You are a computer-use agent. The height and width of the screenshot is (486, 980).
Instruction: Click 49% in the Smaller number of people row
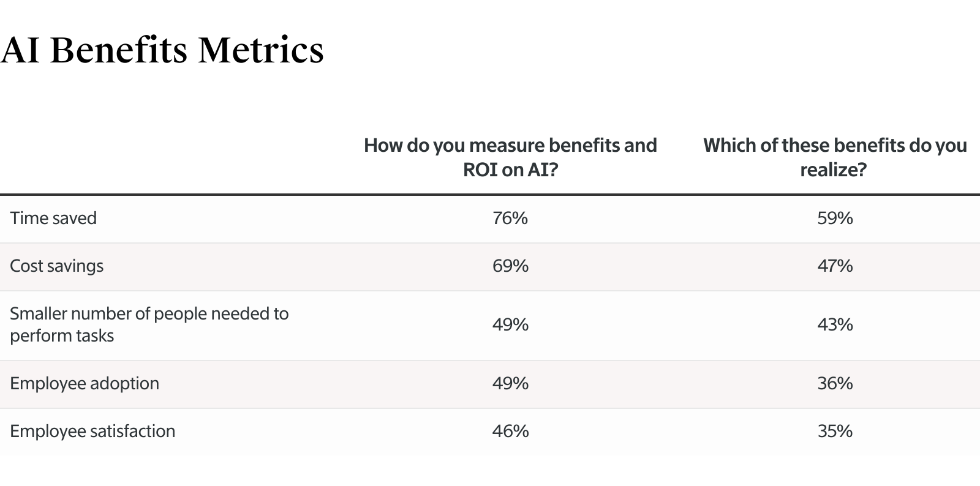click(x=510, y=325)
